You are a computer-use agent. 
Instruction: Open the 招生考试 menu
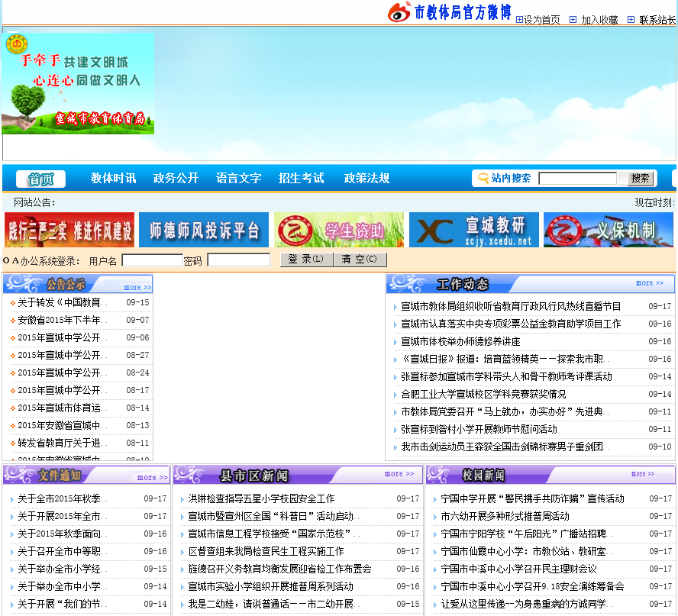tap(301, 178)
